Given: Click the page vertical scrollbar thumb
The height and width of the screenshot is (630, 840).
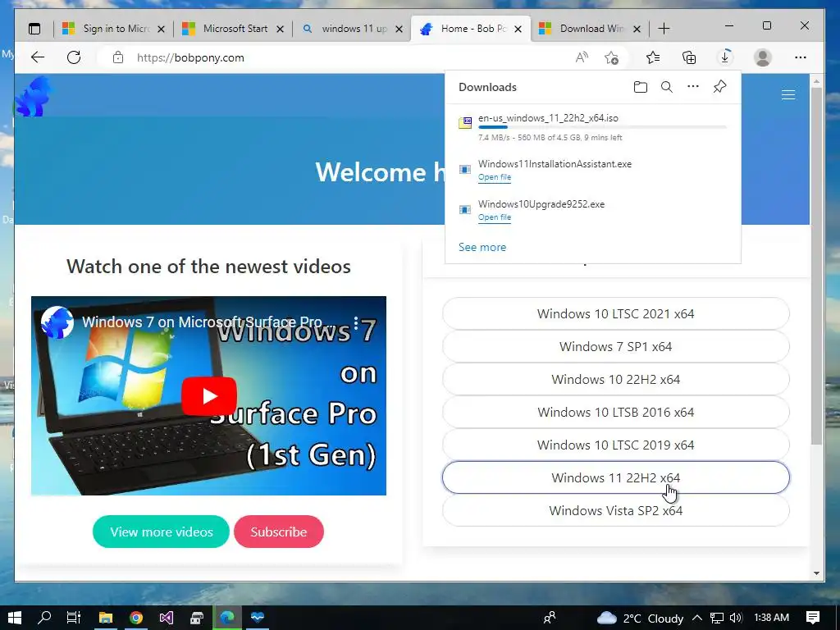Looking at the screenshot, I should (x=816, y=266).
